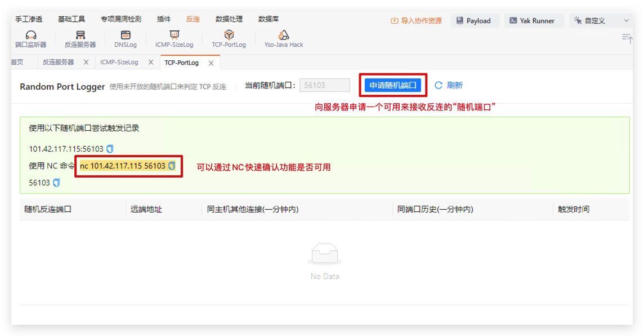Click the DNSLog tool icon

[x=125, y=39]
